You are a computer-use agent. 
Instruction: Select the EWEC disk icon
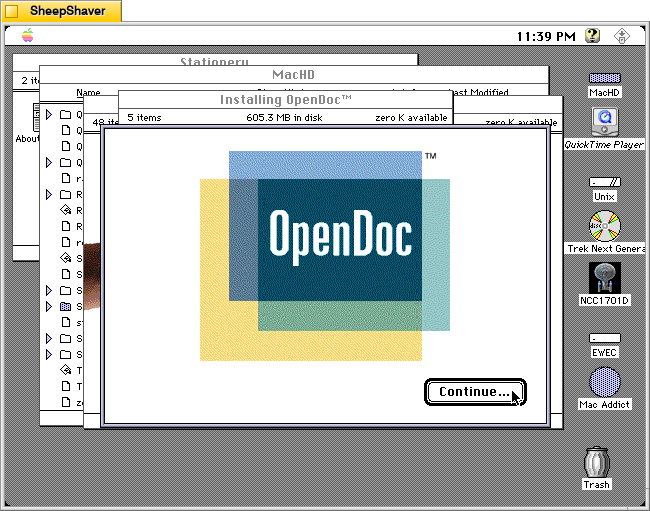[604, 339]
